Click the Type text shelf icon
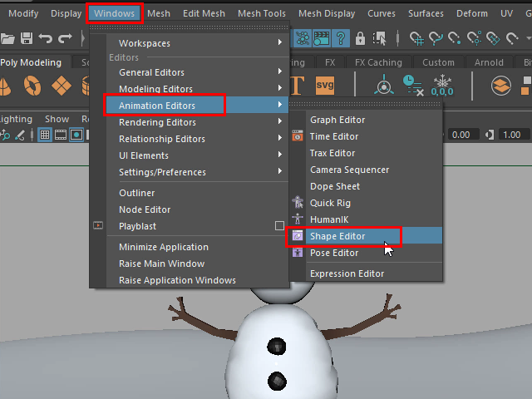 (x=298, y=86)
